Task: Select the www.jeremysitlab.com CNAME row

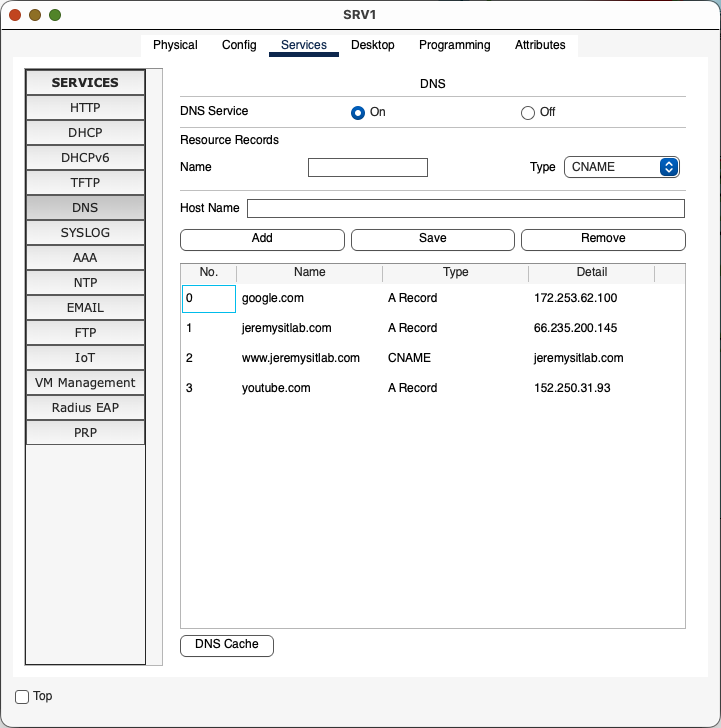Action: (300, 358)
